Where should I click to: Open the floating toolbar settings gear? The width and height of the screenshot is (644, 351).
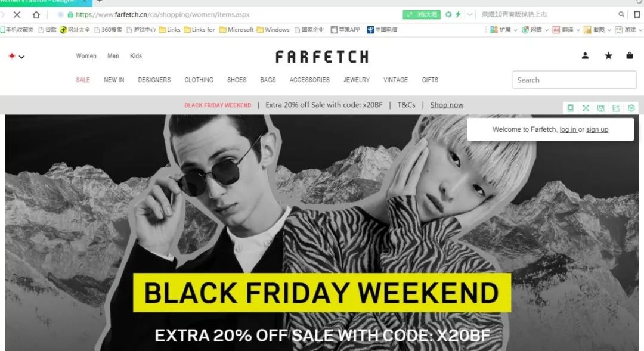pyautogui.click(x=631, y=108)
